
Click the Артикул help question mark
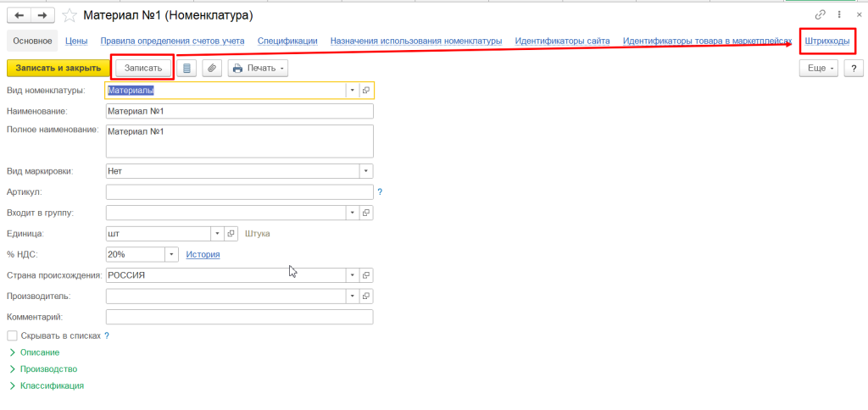[380, 192]
